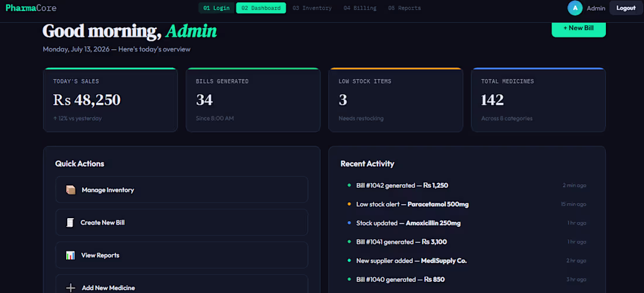Click the Recent Activity heading

pyautogui.click(x=367, y=164)
